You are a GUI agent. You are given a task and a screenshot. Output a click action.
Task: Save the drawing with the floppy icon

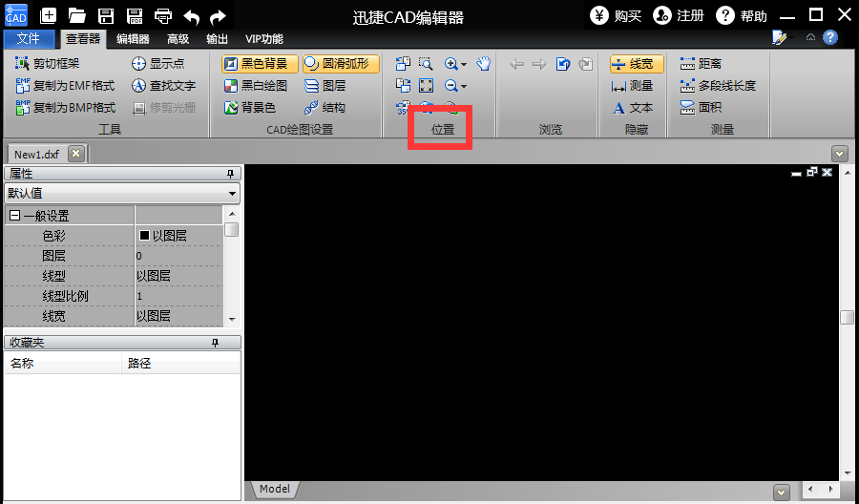(106, 15)
